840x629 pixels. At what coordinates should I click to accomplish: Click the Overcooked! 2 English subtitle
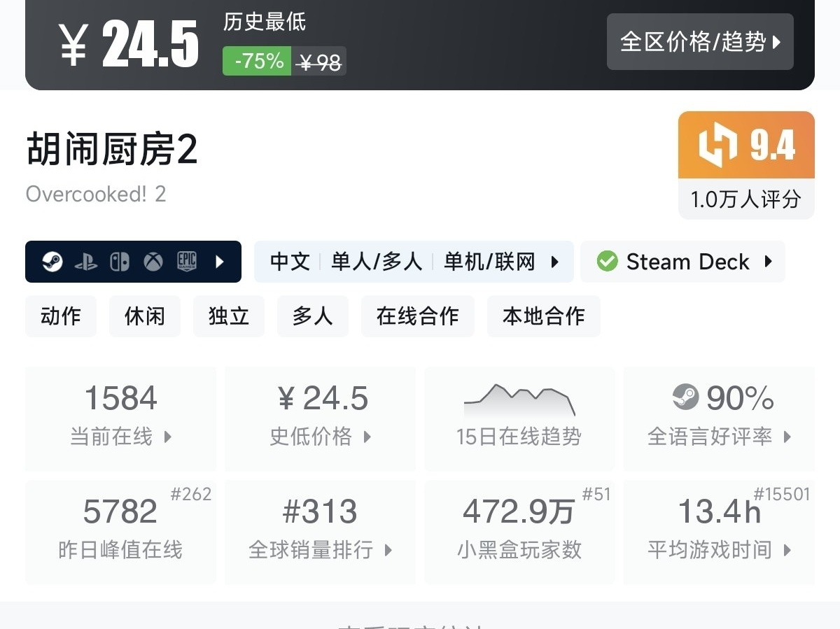(96, 194)
